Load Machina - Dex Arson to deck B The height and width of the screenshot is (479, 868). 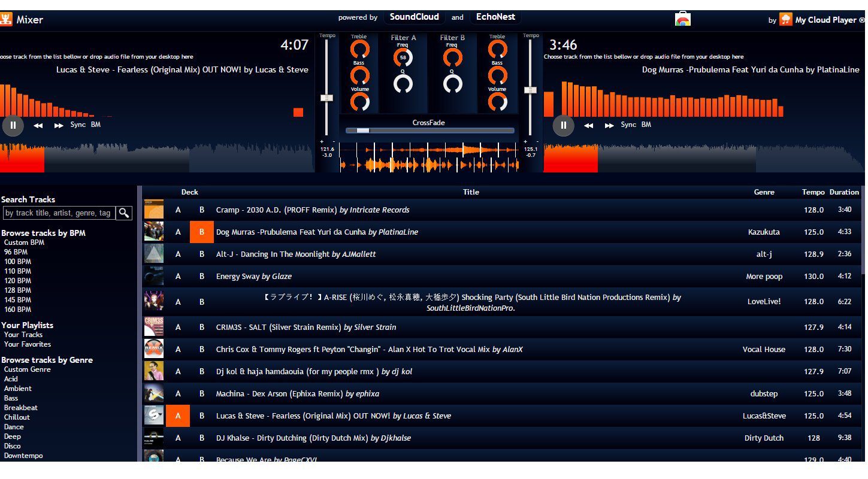(x=202, y=394)
